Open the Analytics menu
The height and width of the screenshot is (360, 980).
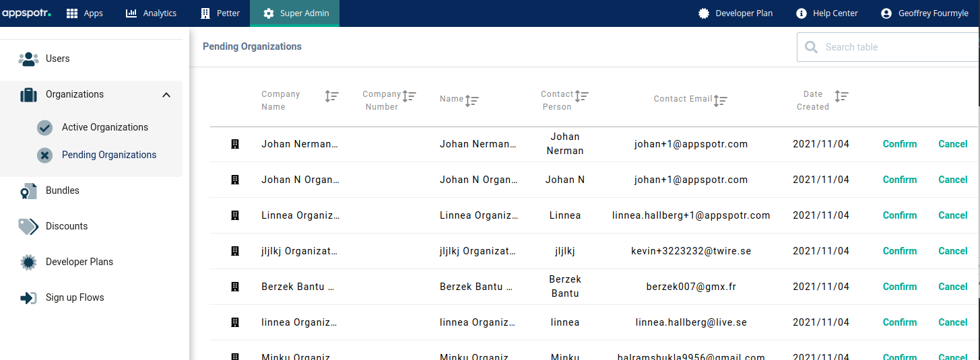[x=152, y=13]
